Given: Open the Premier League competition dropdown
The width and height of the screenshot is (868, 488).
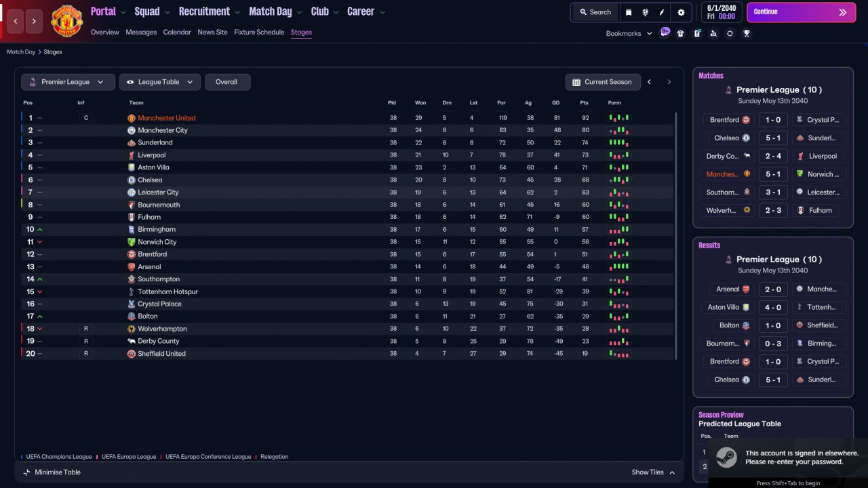Looking at the screenshot, I should pos(68,82).
